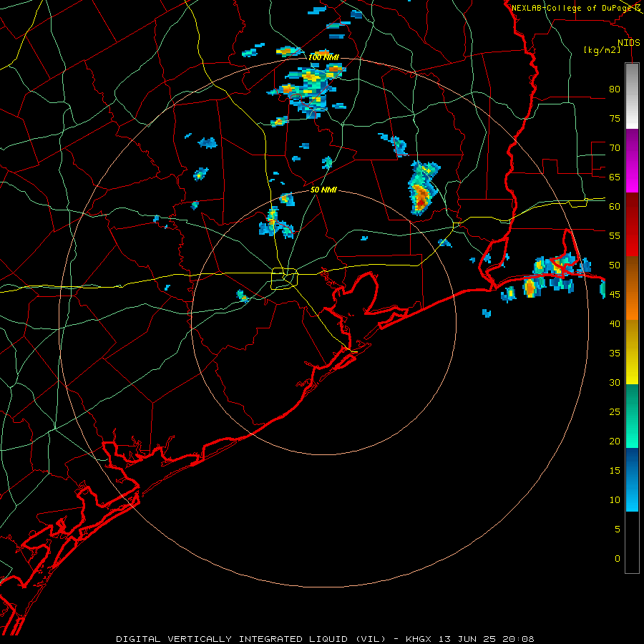
Task: Select the 50 NMI range ring label
Action: point(323,190)
